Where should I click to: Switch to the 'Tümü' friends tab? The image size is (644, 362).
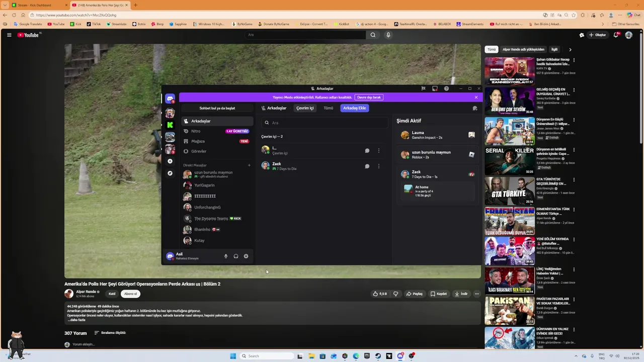click(329, 108)
